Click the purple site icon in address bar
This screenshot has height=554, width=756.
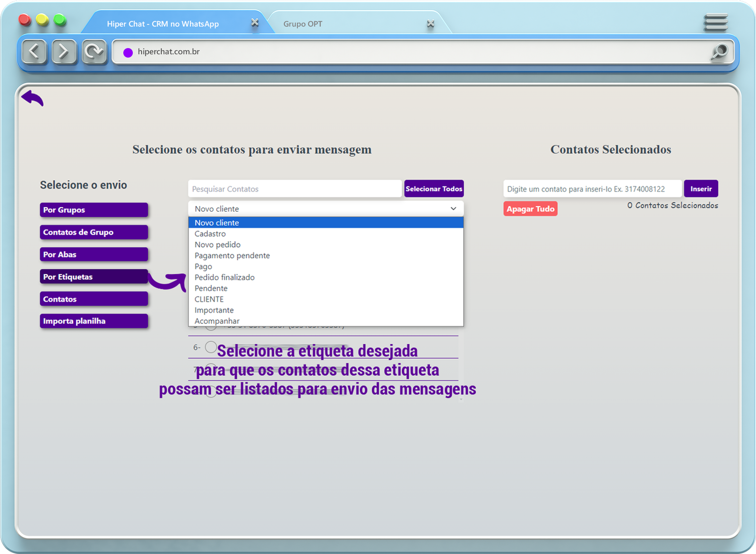(x=128, y=52)
